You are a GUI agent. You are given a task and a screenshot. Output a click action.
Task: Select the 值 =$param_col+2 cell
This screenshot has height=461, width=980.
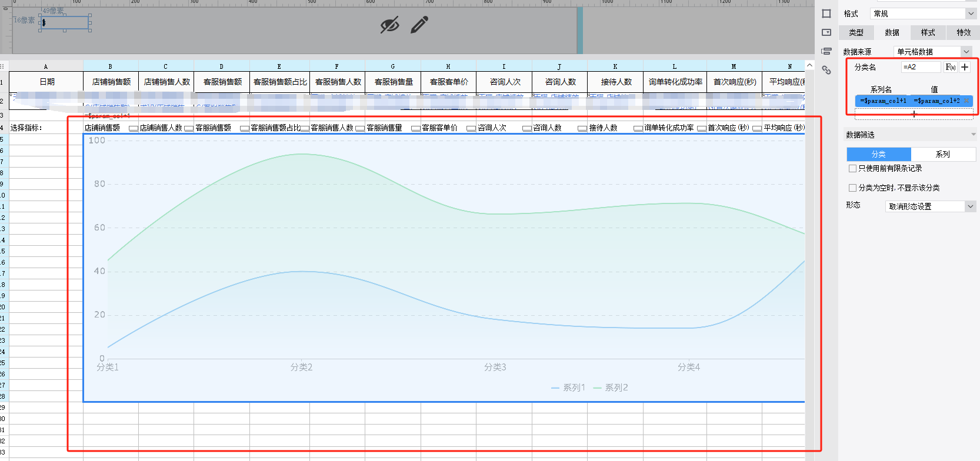click(x=936, y=101)
